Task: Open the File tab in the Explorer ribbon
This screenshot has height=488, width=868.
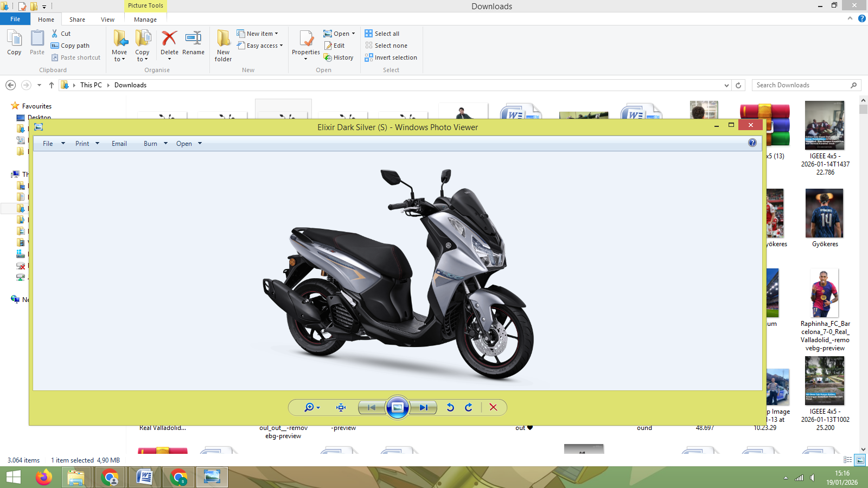Action: pos(15,19)
